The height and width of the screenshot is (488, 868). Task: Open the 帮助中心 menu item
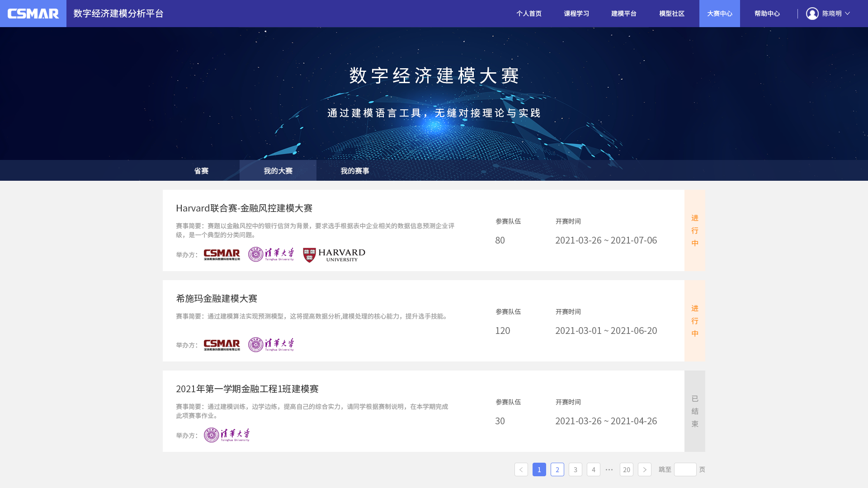coord(767,14)
